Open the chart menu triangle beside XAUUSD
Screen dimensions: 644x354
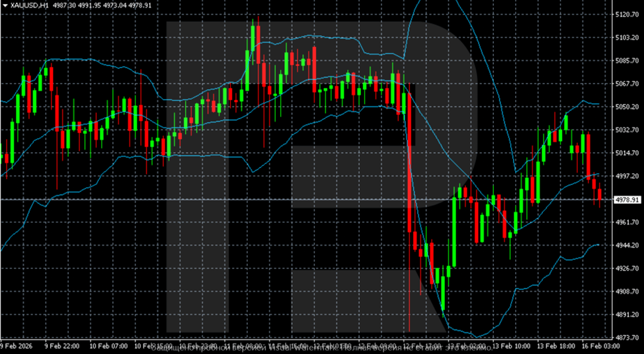click(5, 5)
